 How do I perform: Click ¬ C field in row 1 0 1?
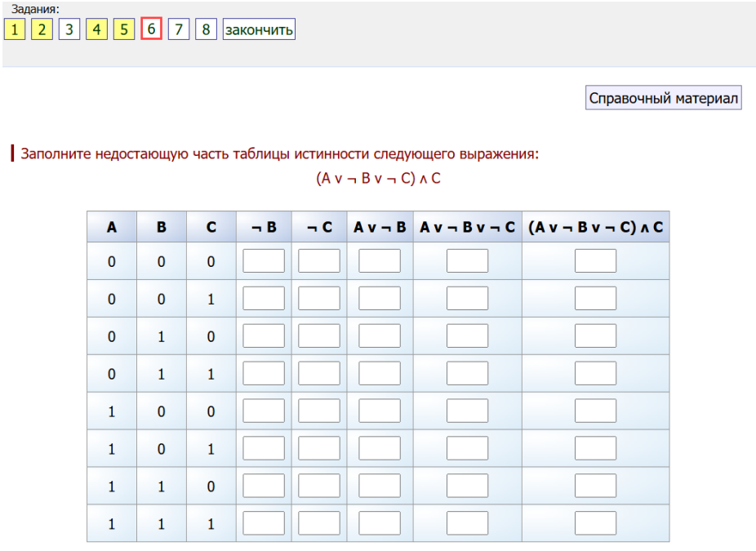(x=319, y=449)
